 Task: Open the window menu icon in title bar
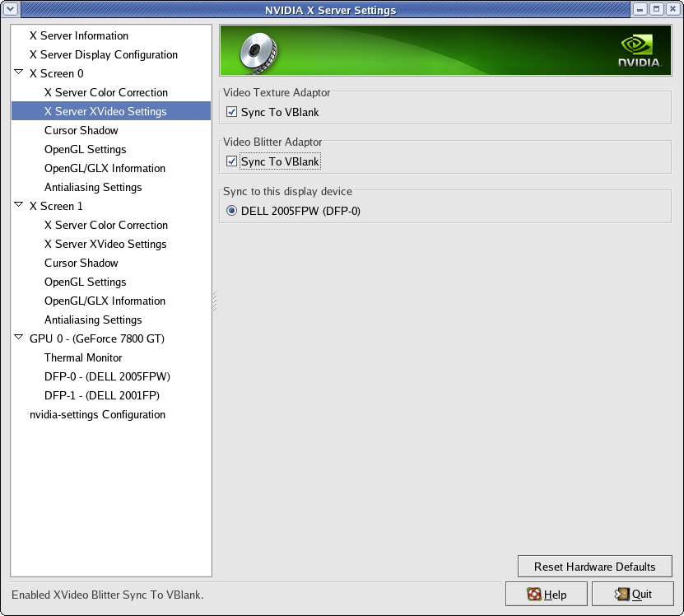pyautogui.click(x=10, y=9)
